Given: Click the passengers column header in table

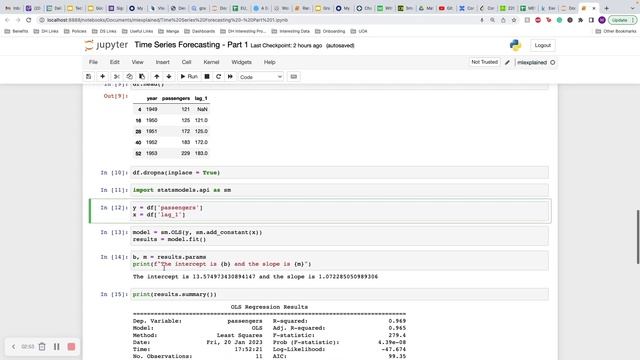Looking at the screenshot, I should click(x=176, y=98).
